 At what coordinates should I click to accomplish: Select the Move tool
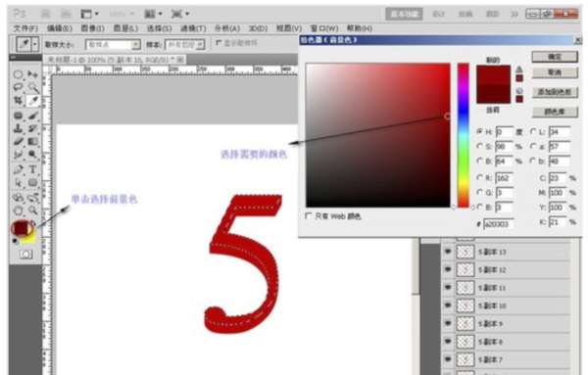tap(33, 74)
